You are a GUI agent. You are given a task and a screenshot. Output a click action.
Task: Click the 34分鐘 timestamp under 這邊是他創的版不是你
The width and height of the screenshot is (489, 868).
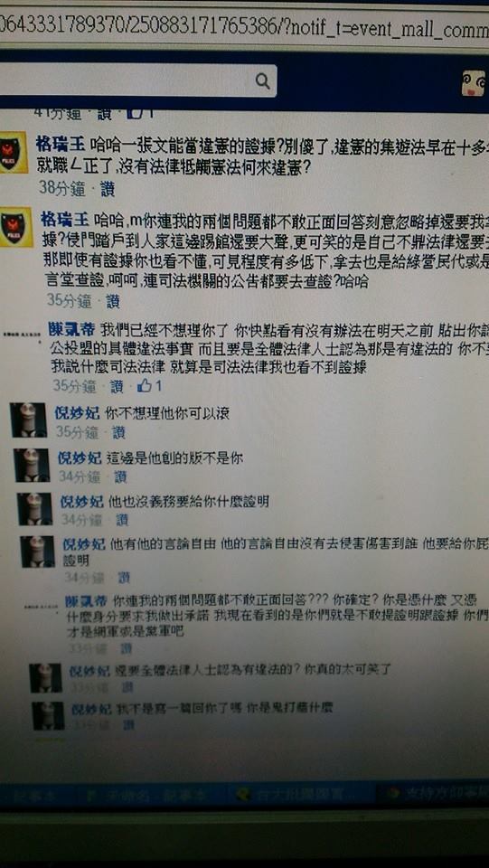[80, 476]
